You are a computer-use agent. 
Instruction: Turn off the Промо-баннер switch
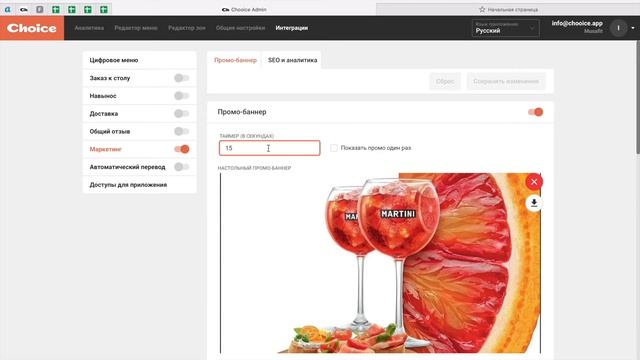click(x=536, y=112)
